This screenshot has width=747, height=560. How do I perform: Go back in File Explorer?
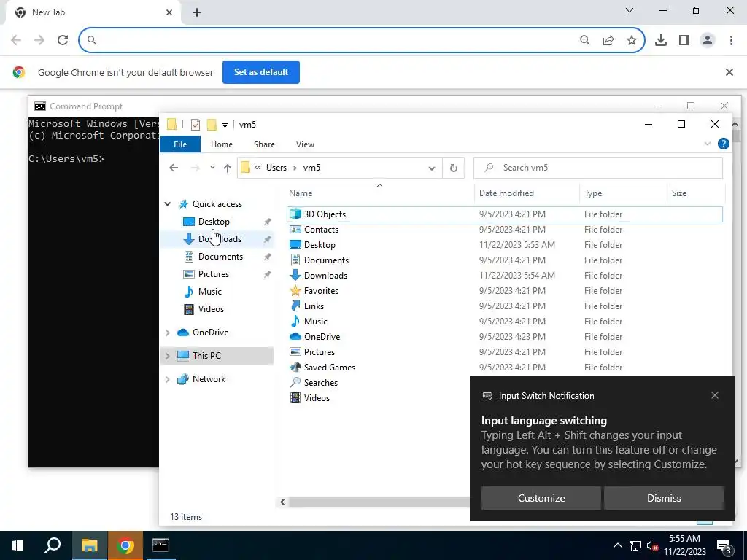[x=174, y=168]
